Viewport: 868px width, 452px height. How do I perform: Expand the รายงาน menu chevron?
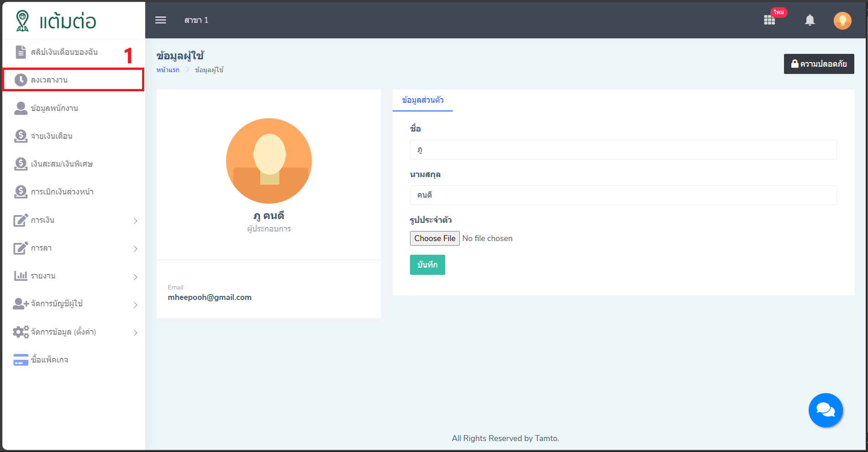click(136, 277)
